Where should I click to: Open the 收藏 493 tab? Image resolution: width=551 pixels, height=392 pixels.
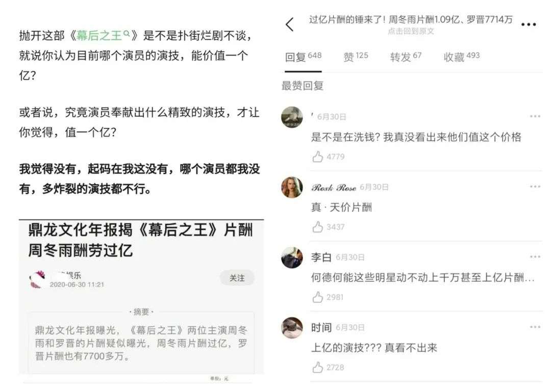coord(461,56)
